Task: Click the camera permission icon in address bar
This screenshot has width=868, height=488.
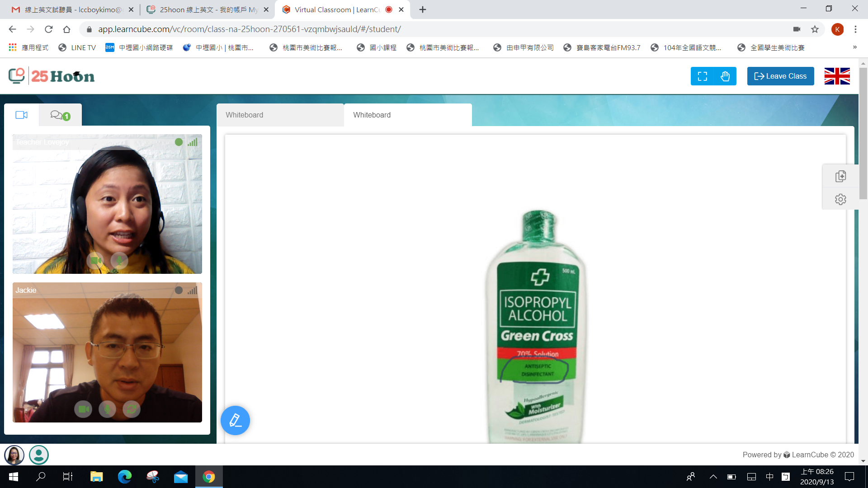Action: (x=797, y=29)
